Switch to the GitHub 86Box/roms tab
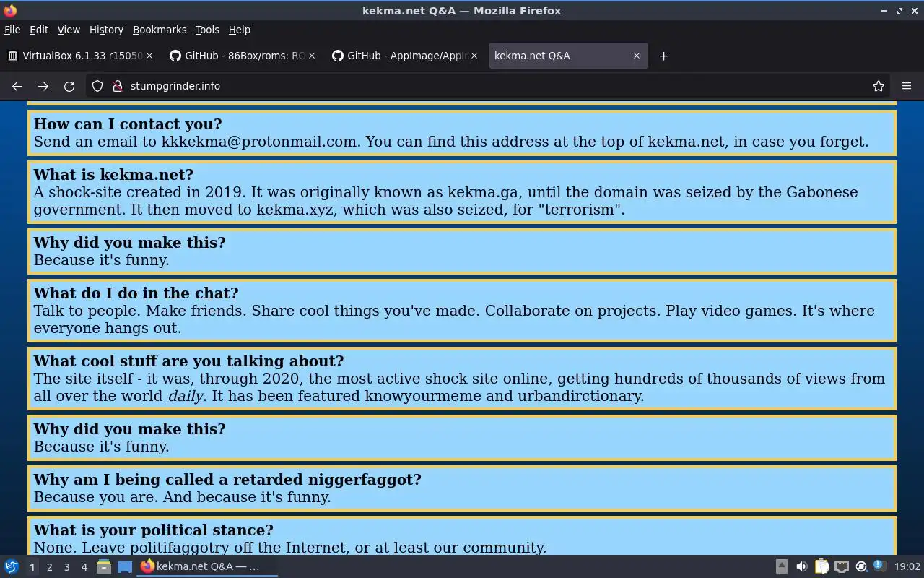The image size is (924, 578). (x=242, y=56)
